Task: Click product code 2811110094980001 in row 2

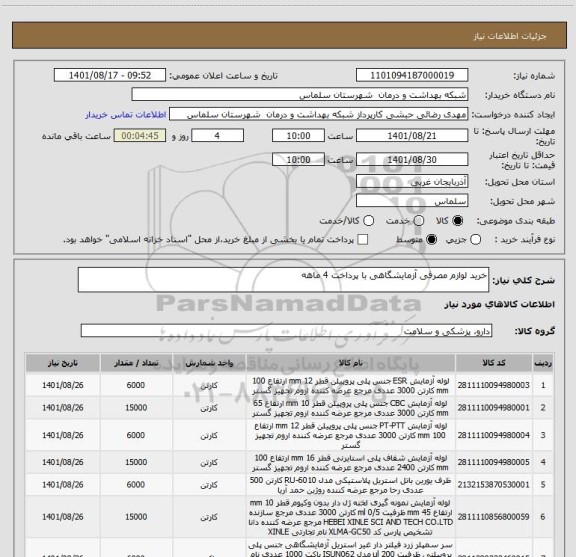Action: pos(493,408)
